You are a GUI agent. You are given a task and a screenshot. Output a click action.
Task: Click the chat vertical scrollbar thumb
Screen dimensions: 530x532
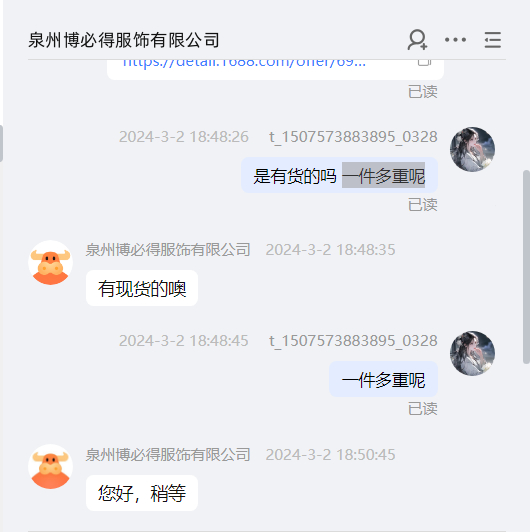click(x=526, y=267)
